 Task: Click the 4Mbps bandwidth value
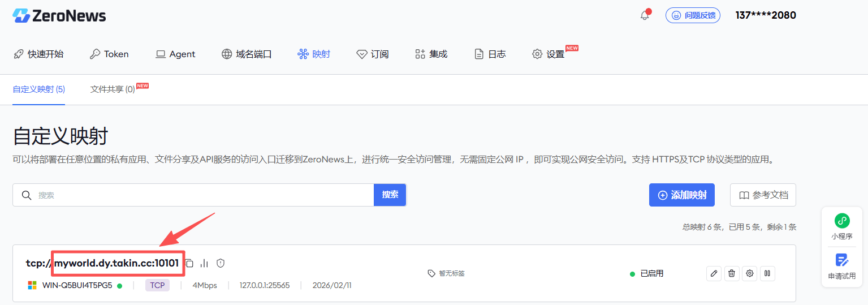[x=205, y=285]
